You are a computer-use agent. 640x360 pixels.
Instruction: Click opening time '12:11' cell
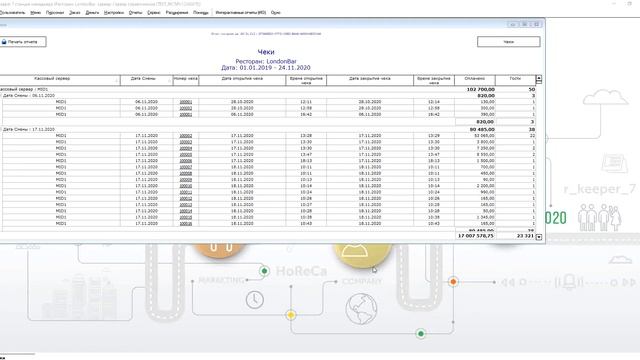(x=306, y=102)
